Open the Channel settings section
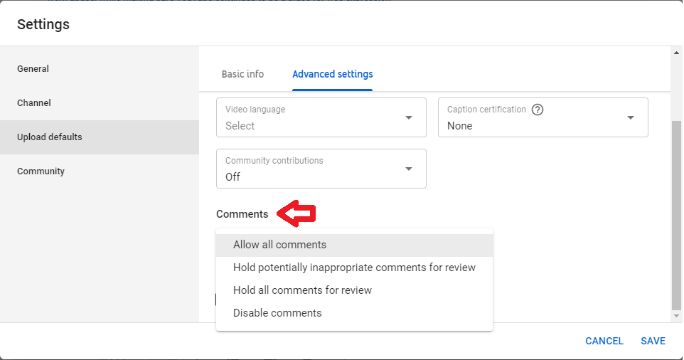 coord(99,103)
